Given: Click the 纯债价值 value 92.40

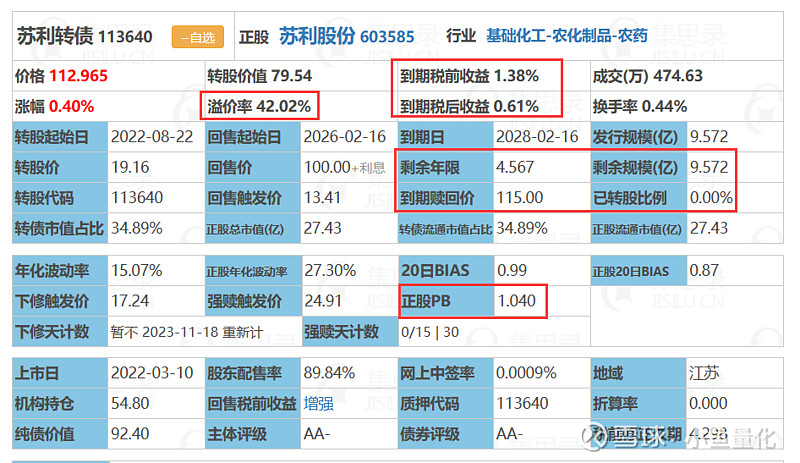Looking at the screenshot, I should click(130, 434).
